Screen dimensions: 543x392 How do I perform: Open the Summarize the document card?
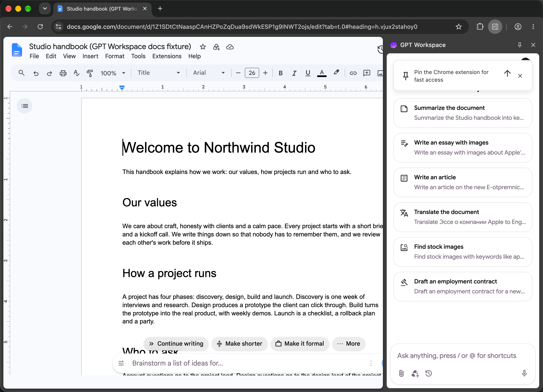[x=463, y=113]
